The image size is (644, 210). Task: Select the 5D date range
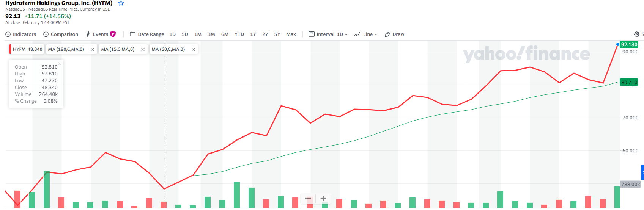pyautogui.click(x=185, y=34)
